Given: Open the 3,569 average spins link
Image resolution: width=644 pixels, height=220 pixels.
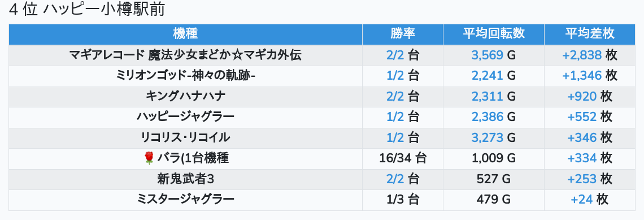Looking at the screenshot, I should pos(487,55).
